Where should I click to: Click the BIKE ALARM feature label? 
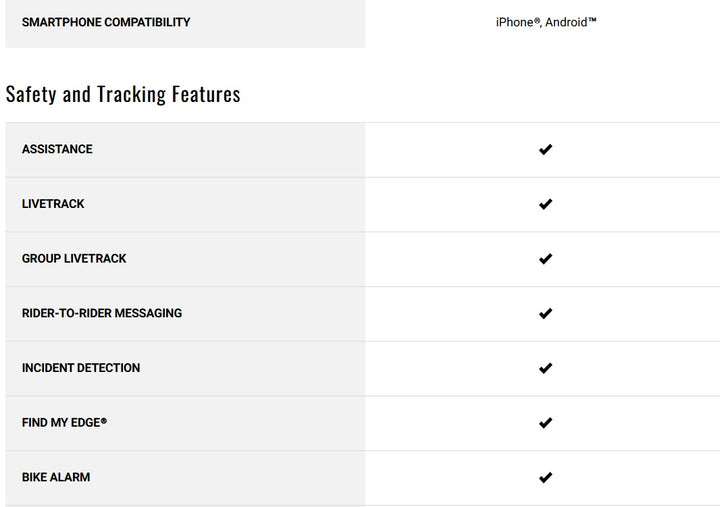click(56, 477)
